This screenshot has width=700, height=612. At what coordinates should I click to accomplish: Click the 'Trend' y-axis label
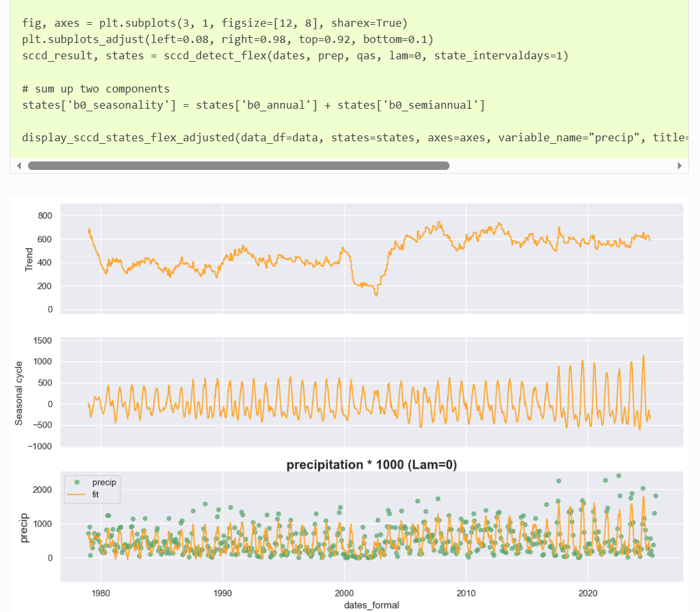(x=29, y=260)
